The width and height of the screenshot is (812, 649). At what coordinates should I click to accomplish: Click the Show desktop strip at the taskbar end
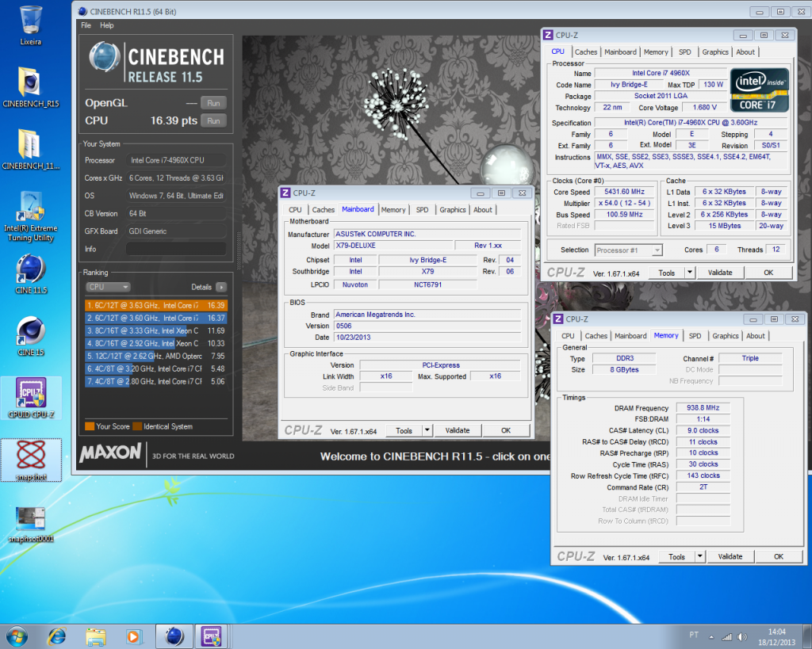(x=808, y=636)
